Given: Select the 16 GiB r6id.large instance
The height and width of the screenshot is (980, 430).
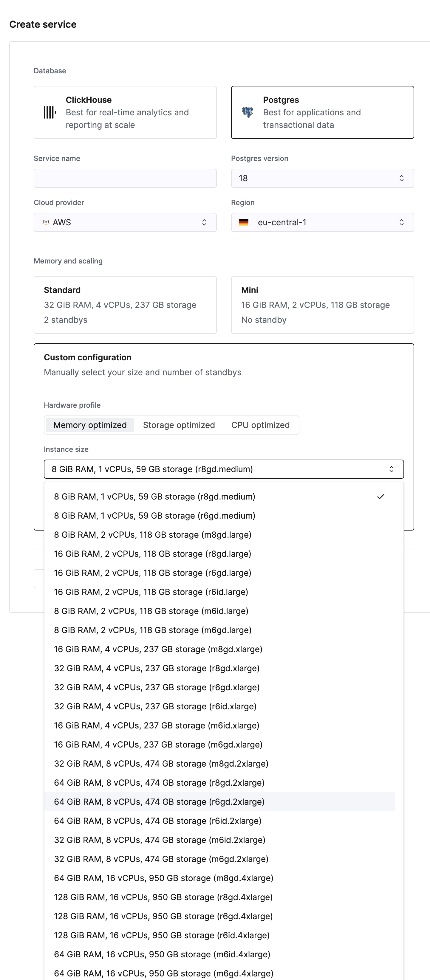Looking at the screenshot, I should tap(151, 592).
